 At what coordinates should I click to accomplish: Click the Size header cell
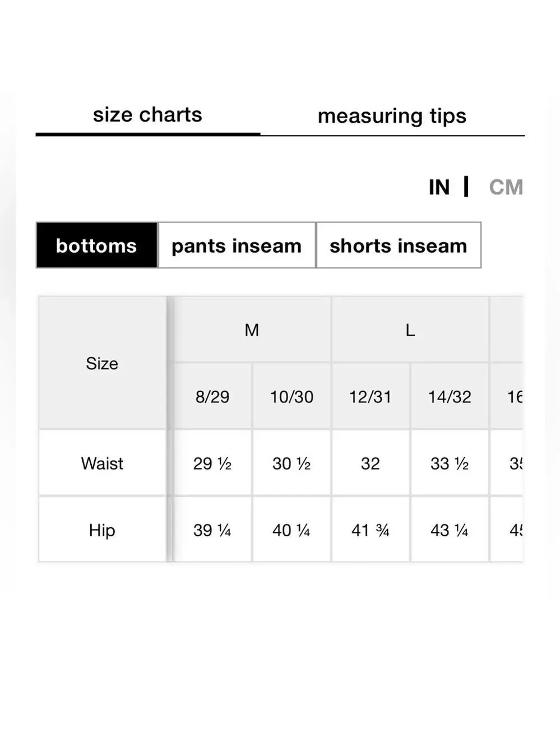pos(102,363)
